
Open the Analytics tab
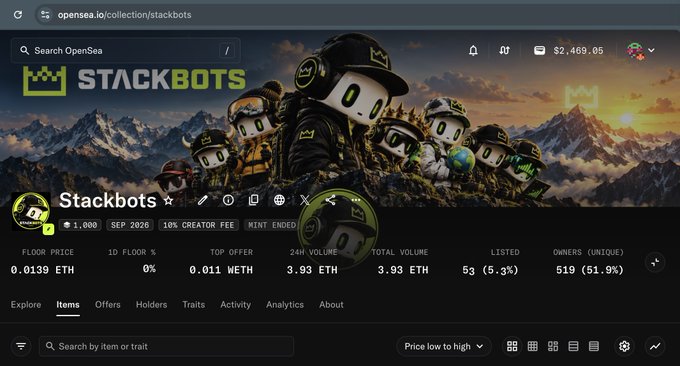pos(285,304)
